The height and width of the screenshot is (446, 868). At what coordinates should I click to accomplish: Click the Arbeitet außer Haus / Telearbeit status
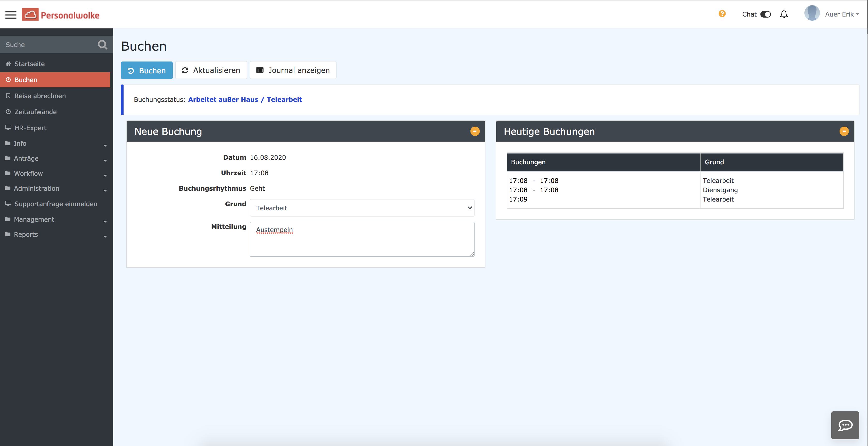click(245, 99)
